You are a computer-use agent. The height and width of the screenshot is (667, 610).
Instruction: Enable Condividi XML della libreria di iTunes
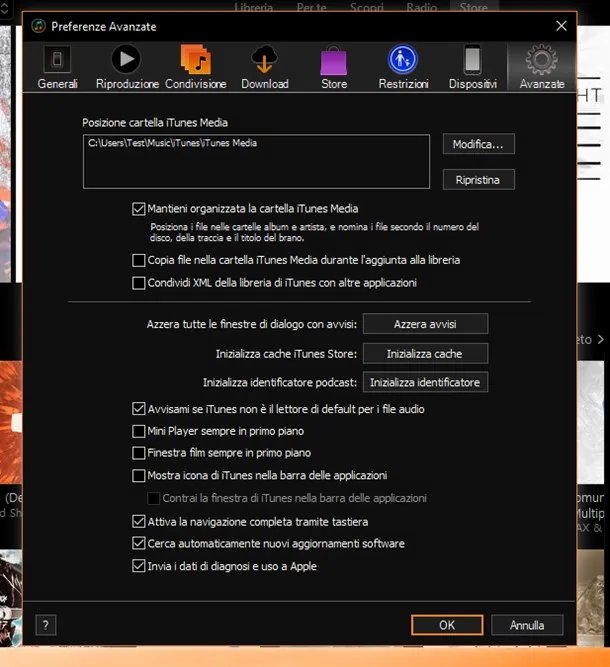click(x=138, y=283)
